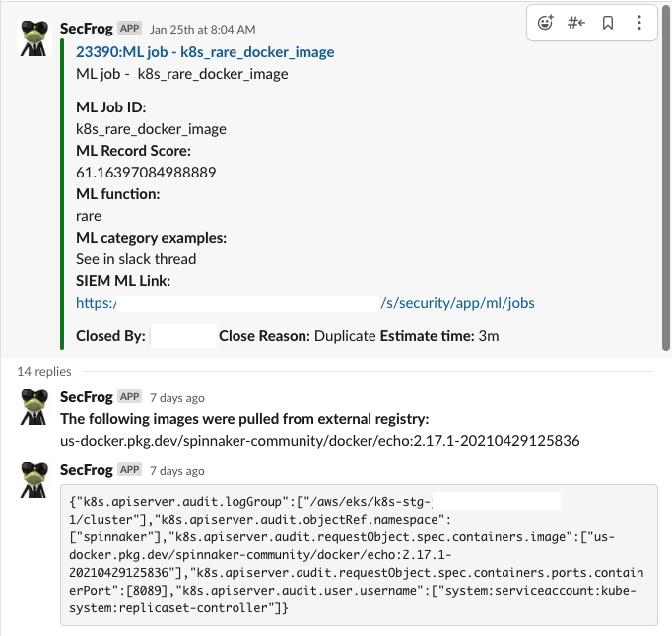The height and width of the screenshot is (636, 672).
Task: Click the SecFrog name on the JSON code reply
Action: 85,470
